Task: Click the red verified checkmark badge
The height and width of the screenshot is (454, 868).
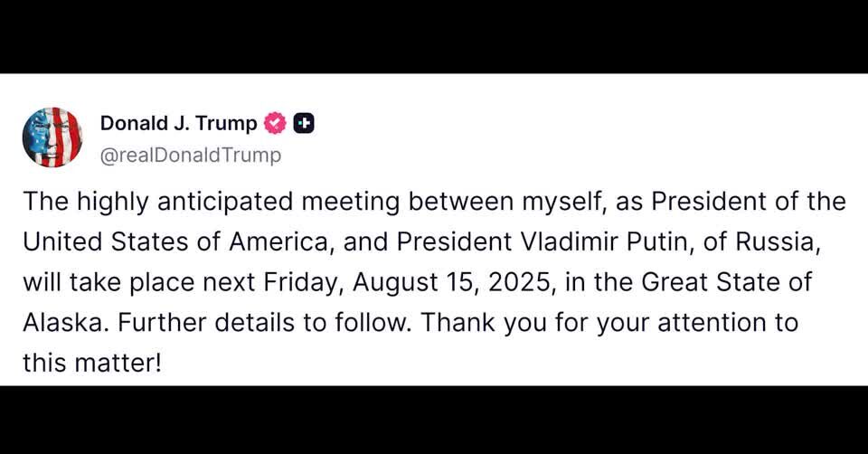Action: [275, 124]
